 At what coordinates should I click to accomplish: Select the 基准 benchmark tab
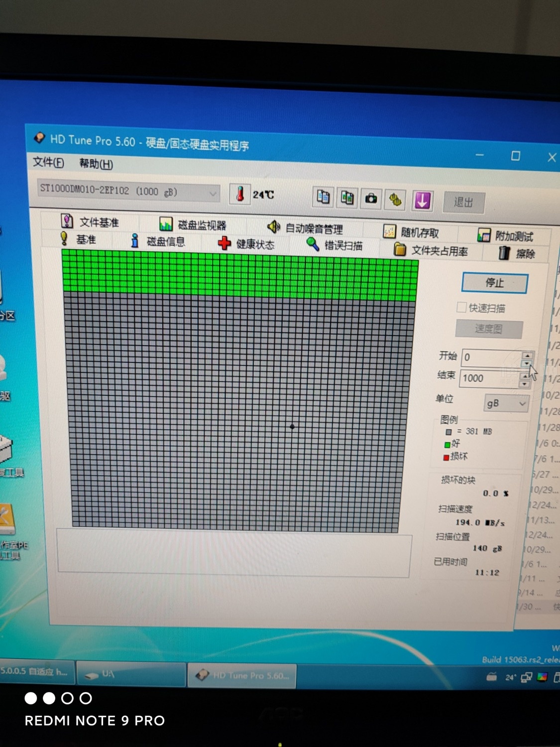tap(79, 239)
